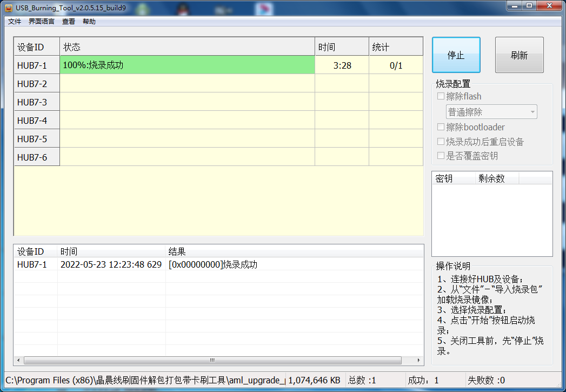Click the 100%:烧录成功 progress bar
Screen dimensions: 566x392
[187, 65]
